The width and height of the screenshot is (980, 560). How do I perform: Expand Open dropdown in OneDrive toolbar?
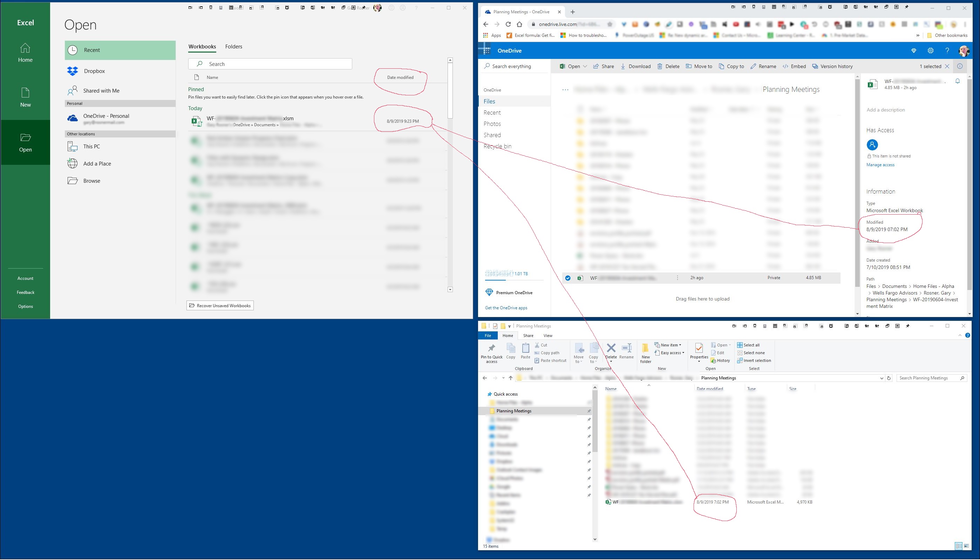[585, 67]
